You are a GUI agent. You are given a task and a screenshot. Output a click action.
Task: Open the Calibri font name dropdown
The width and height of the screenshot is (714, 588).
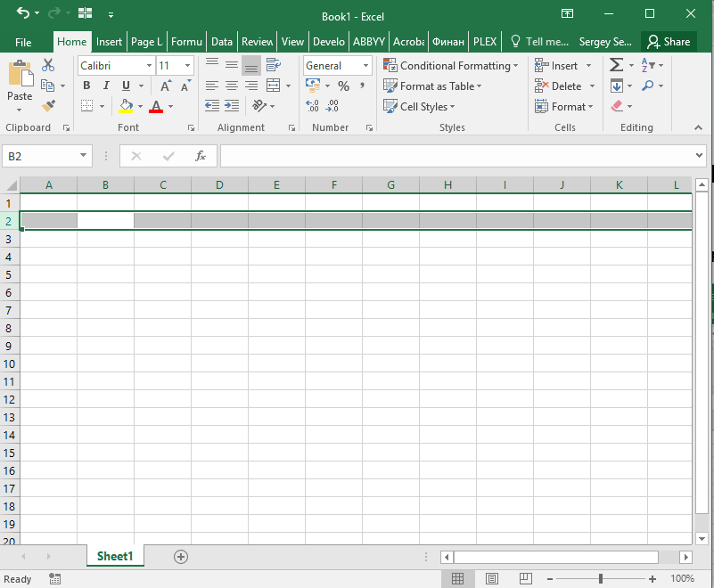(x=149, y=66)
